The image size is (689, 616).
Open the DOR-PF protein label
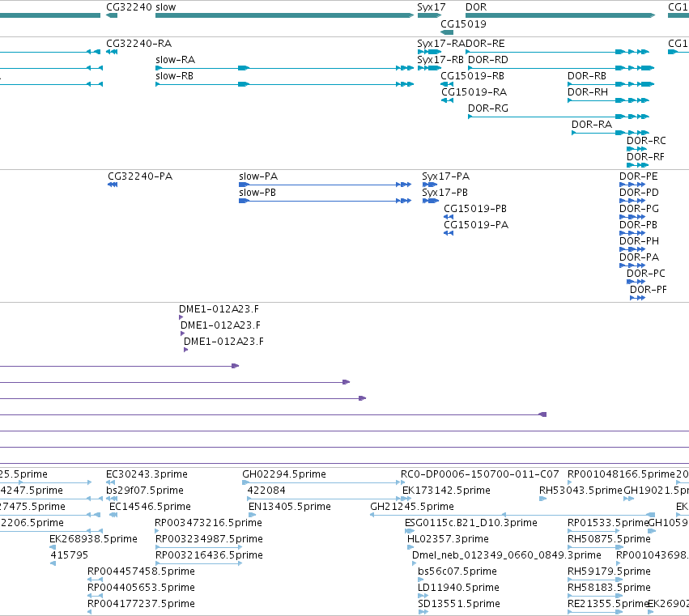point(649,291)
